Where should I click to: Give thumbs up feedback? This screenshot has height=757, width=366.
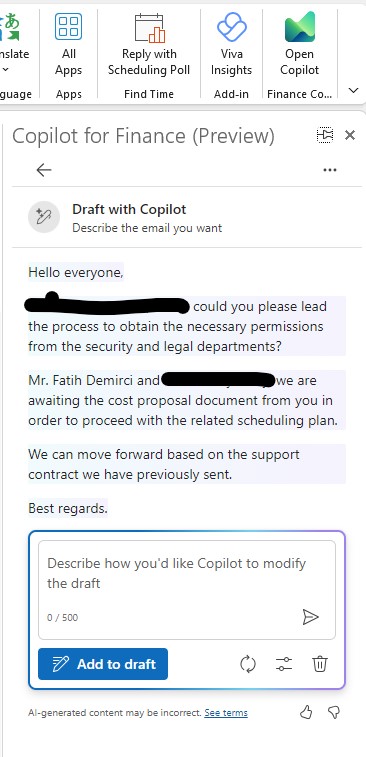306,712
